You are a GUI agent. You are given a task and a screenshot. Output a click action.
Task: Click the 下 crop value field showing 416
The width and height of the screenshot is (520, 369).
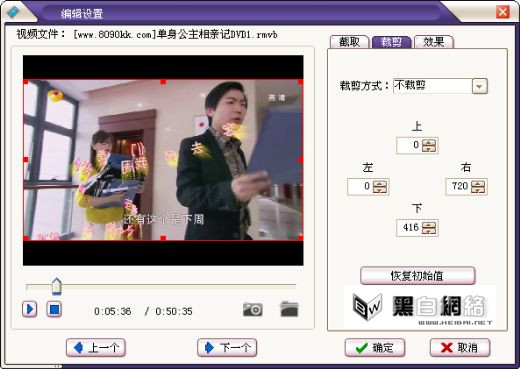[409, 228]
